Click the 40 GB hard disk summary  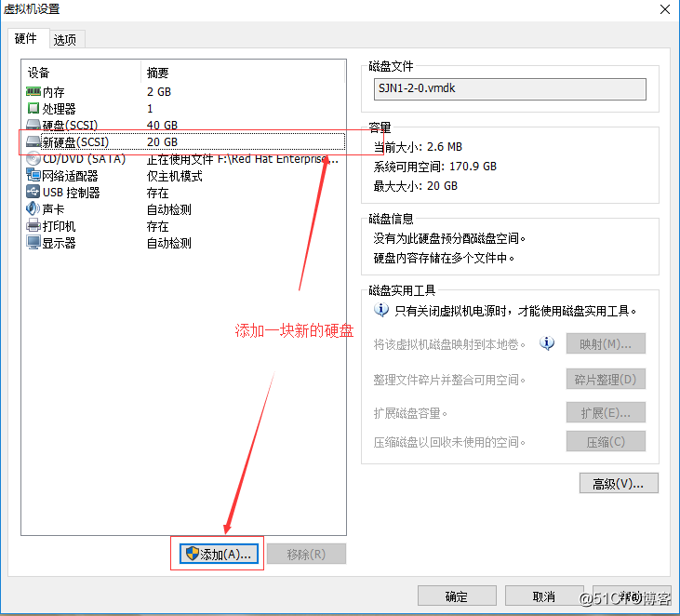coord(162,126)
